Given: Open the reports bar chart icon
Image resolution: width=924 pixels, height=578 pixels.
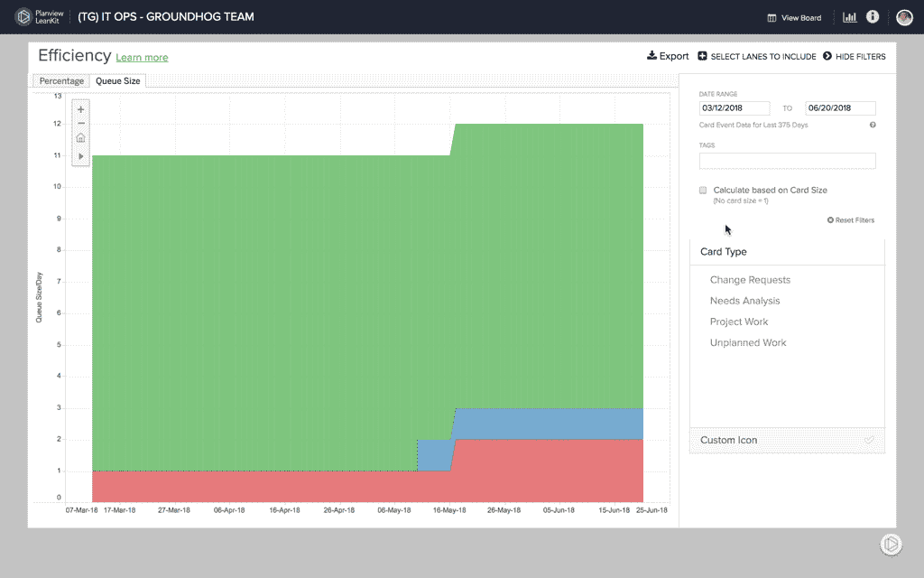Looking at the screenshot, I should pyautogui.click(x=849, y=17).
